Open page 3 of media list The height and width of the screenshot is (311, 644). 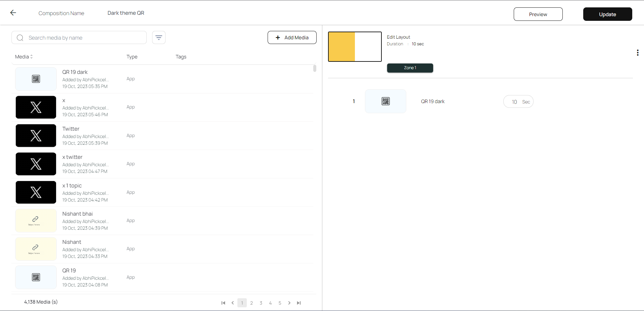click(261, 303)
